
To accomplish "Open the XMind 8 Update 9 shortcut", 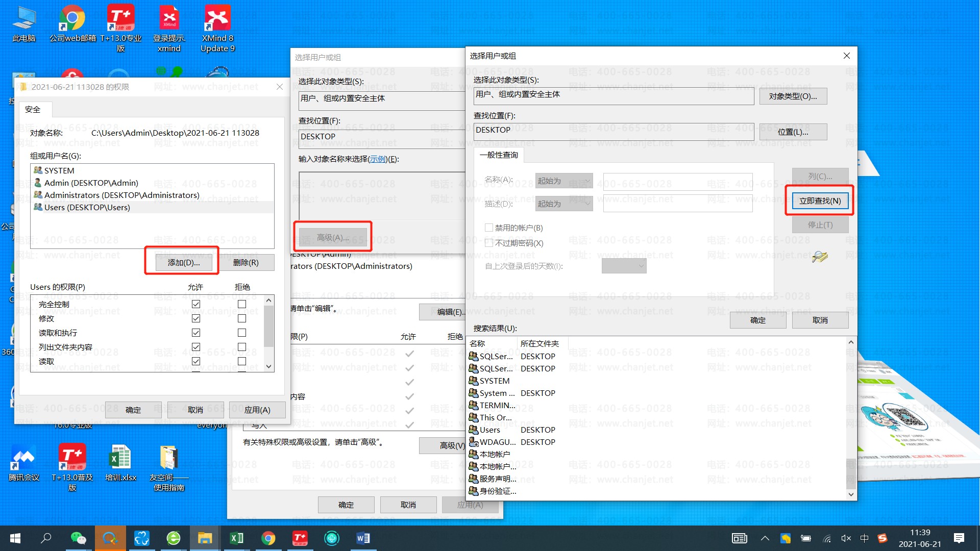I will click(218, 29).
